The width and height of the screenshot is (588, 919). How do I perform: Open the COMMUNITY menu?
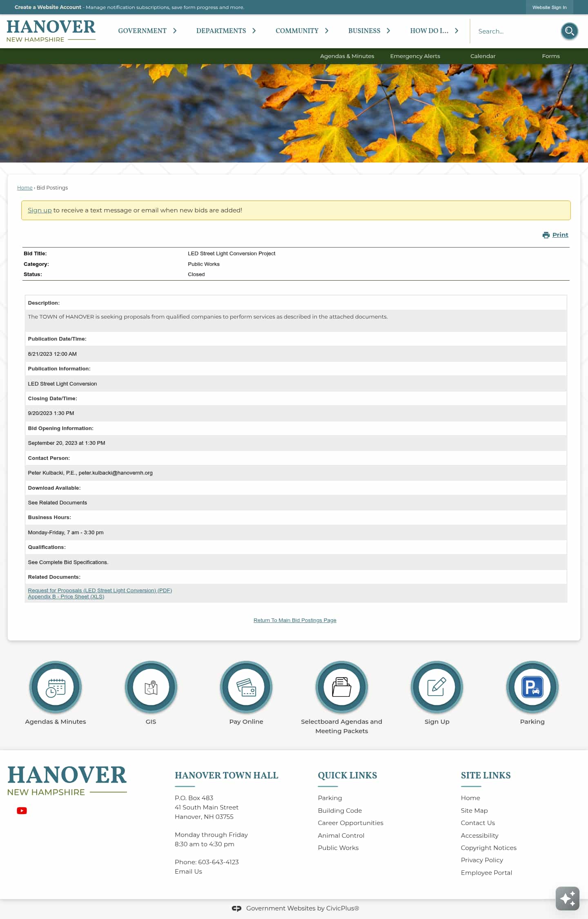pyautogui.click(x=297, y=31)
